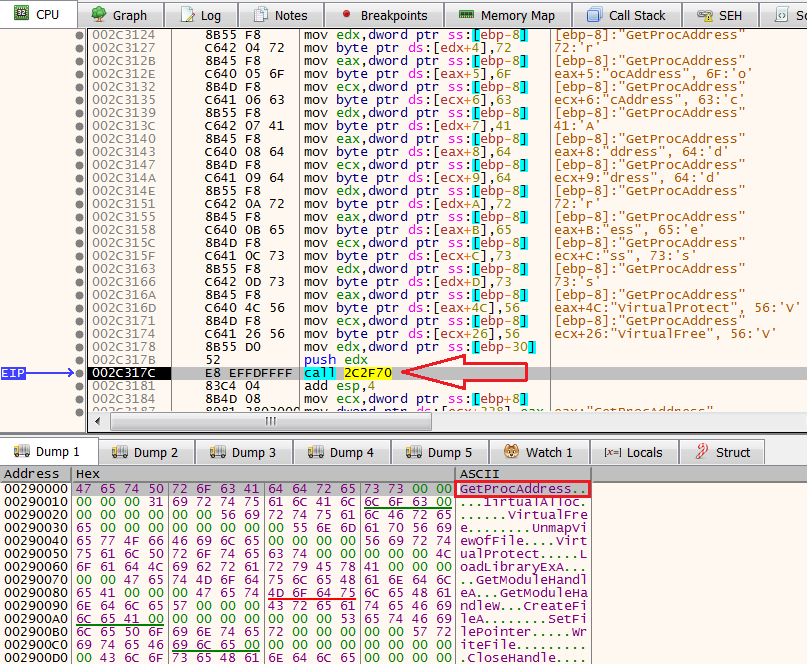The width and height of the screenshot is (807, 664).
Task: Select the add esp,4 instruction
Action: coord(339,386)
